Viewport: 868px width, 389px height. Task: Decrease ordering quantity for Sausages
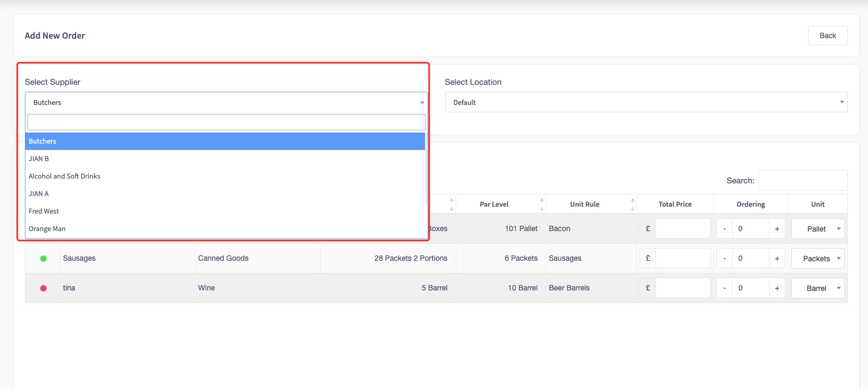(x=724, y=259)
